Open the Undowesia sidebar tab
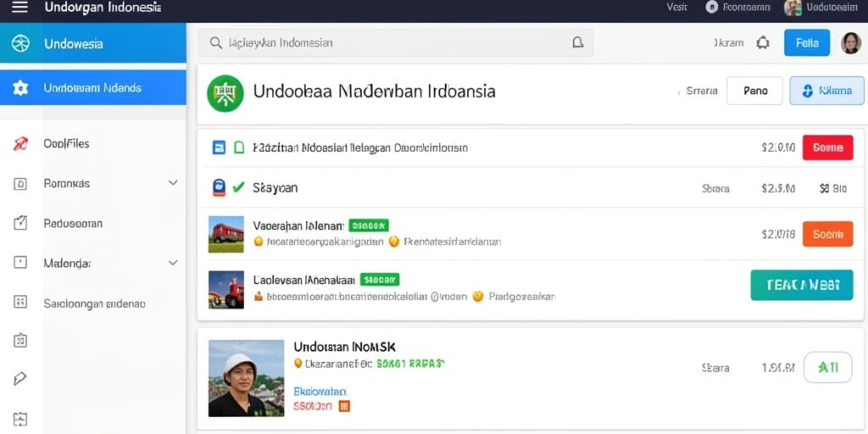Viewport: 868px width, 434px height. (93, 43)
